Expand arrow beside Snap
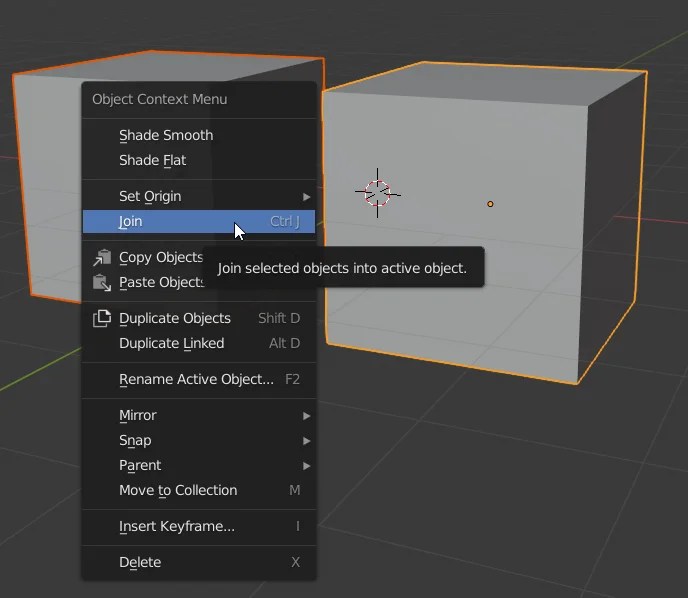The image size is (688, 598). (x=307, y=440)
